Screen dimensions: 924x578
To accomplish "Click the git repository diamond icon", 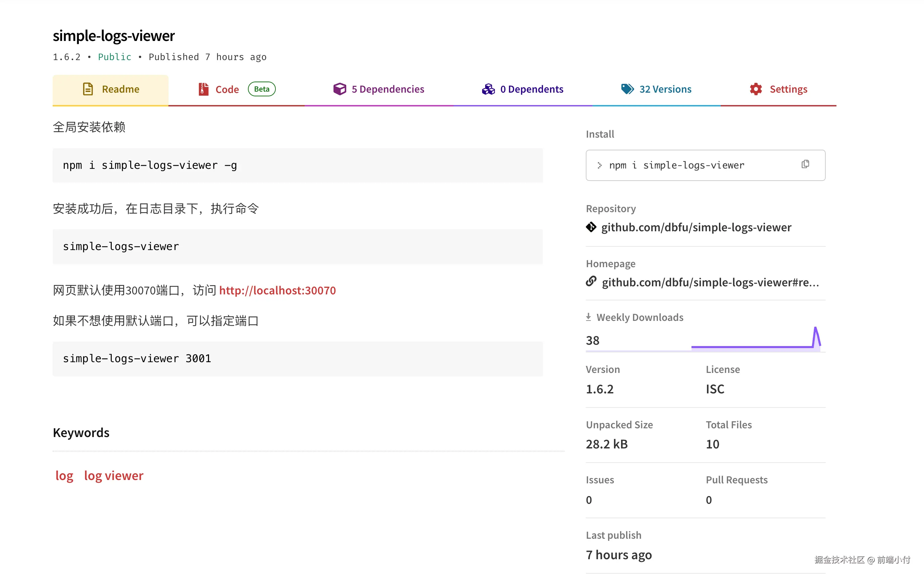I will click(x=591, y=227).
